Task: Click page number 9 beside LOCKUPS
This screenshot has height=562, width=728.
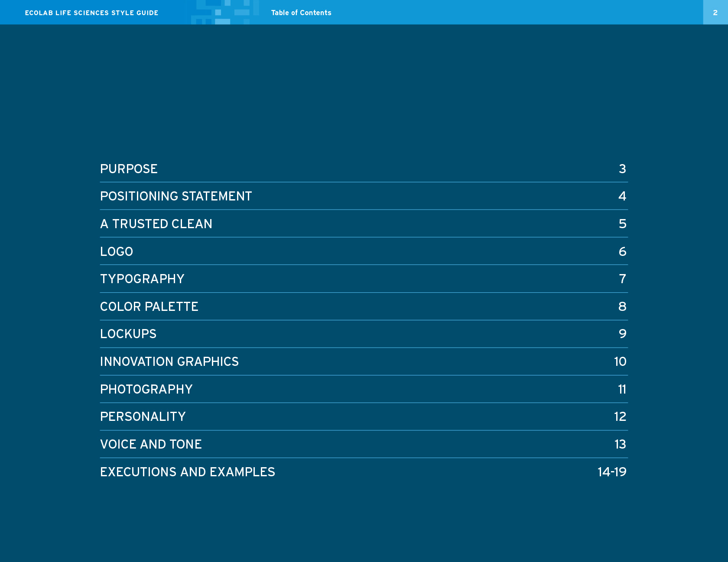Action: click(x=623, y=334)
